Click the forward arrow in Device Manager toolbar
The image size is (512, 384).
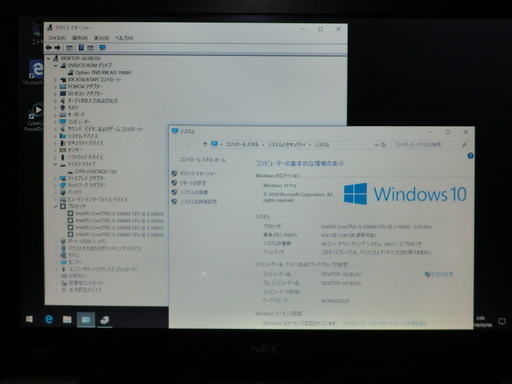pyautogui.click(x=57, y=48)
